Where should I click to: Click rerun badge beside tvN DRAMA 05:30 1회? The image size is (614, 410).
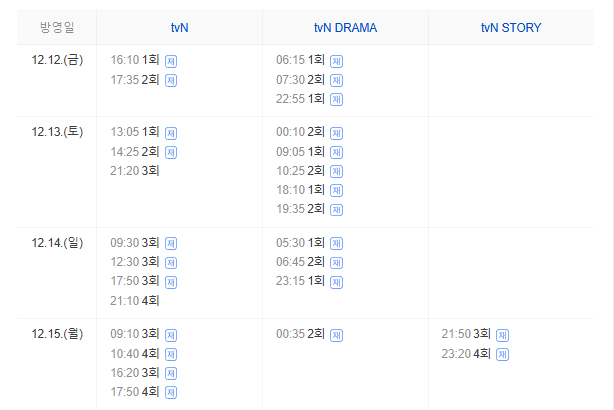pyautogui.click(x=336, y=244)
